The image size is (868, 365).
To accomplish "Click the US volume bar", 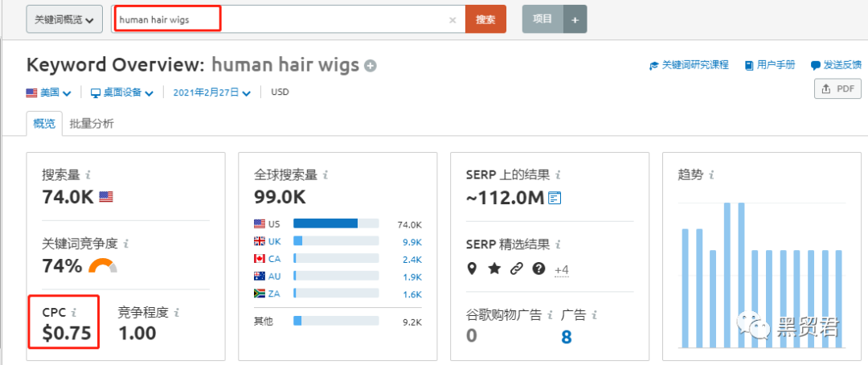I will (336, 224).
